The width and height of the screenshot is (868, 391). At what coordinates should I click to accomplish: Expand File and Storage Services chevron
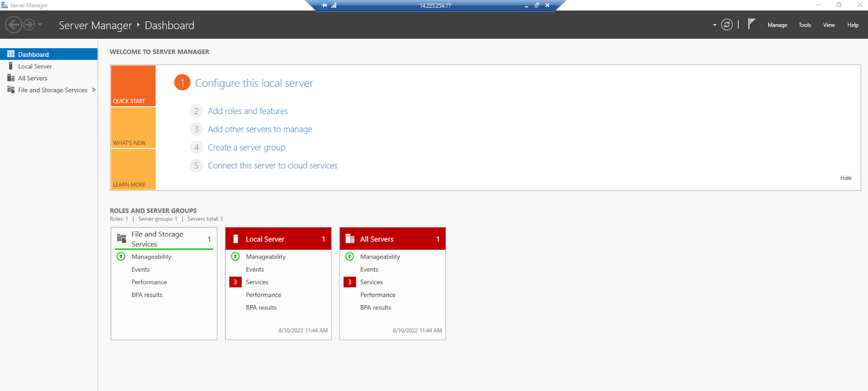coord(94,90)
